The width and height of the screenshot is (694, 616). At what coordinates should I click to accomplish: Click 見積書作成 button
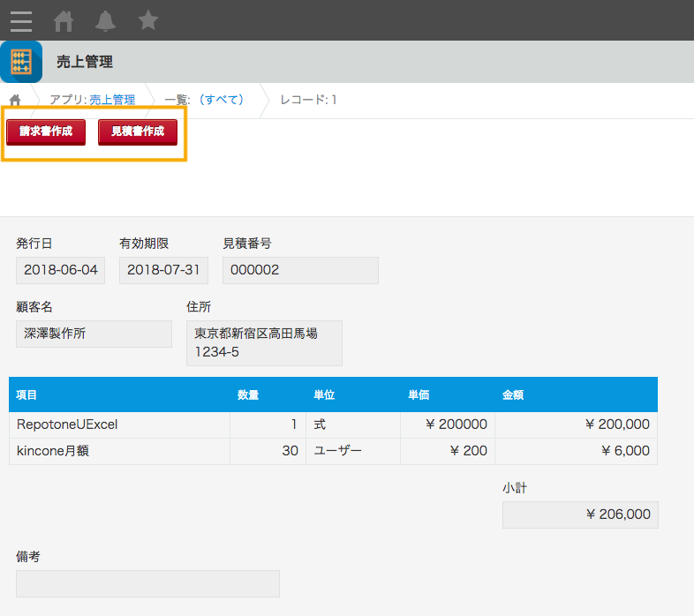coord(138,131)
